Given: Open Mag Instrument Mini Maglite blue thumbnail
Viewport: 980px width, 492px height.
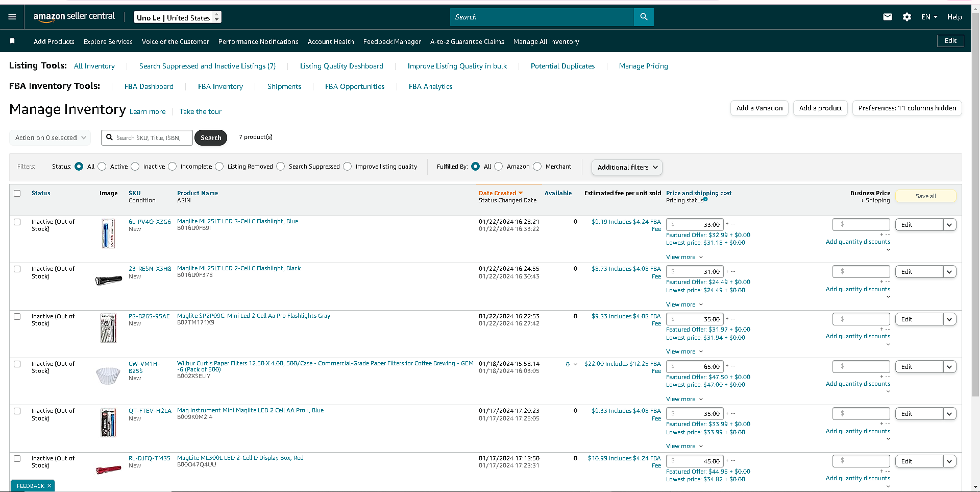Looking at the screenshot, I should pos(108,423).
